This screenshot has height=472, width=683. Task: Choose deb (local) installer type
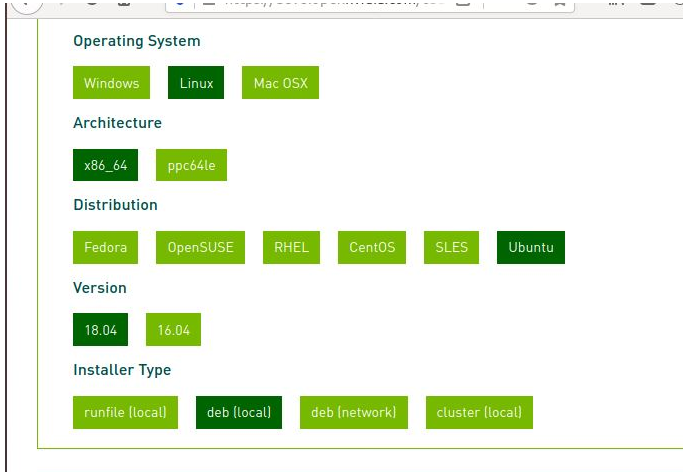[x=239, y=412]
